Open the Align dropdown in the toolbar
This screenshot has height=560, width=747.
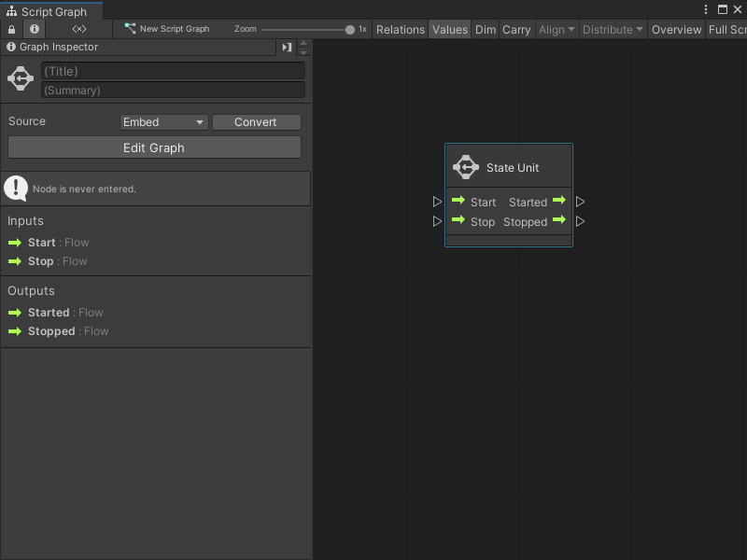point(556,29)
